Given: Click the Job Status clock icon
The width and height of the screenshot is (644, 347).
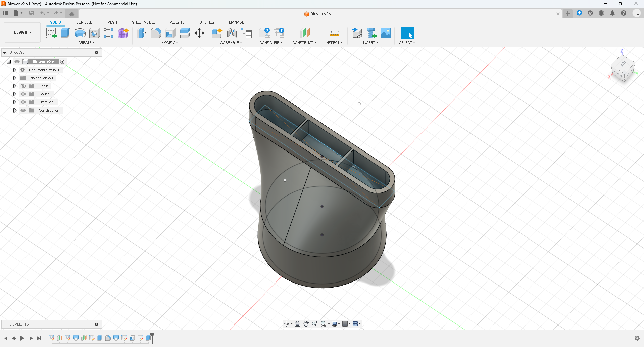Looking at the screenshot, I should point(601,13).
